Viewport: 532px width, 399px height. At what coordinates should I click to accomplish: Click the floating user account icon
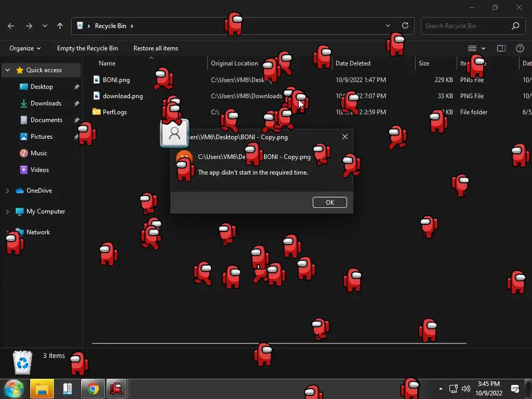pos(175,134)
